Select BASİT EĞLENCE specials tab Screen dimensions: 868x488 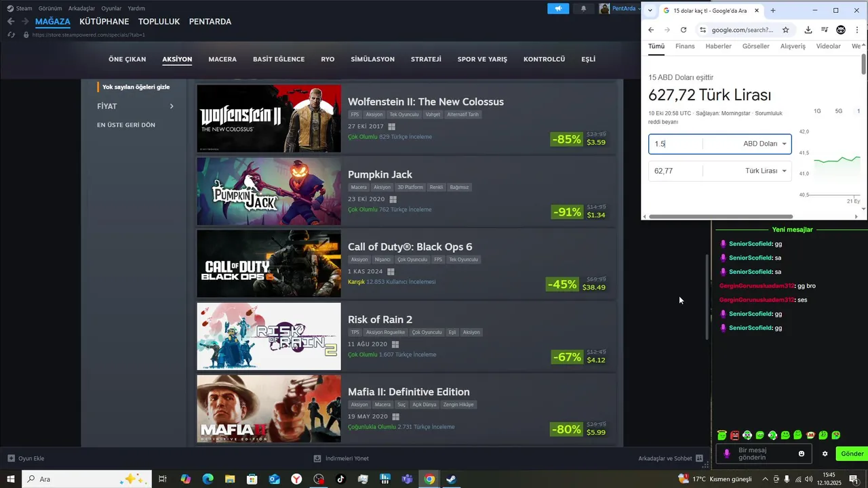click(x=279, y=59)
